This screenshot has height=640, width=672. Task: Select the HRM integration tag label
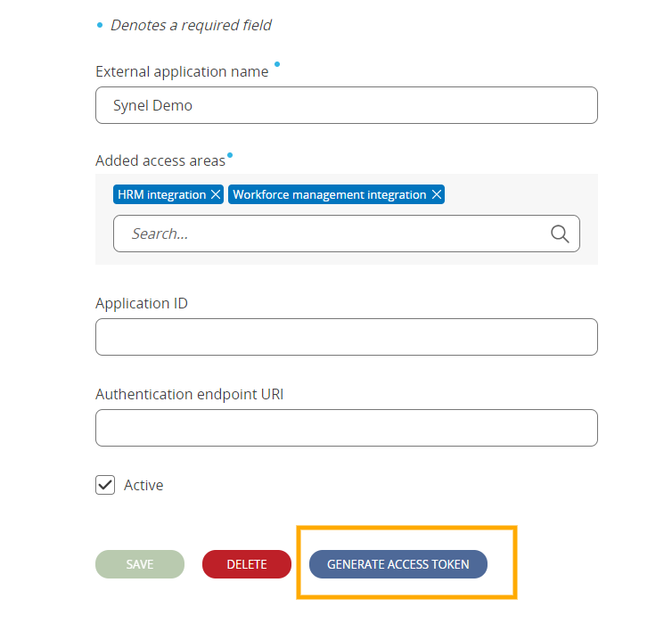161,194
